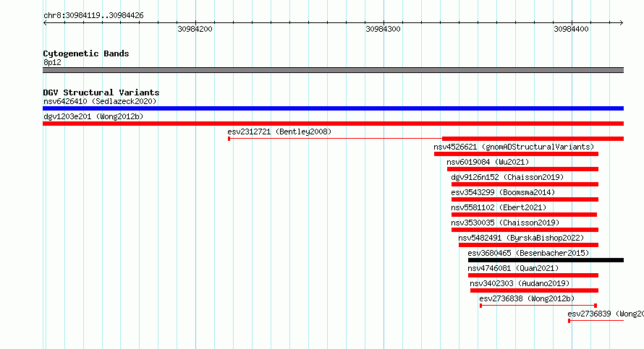Select esv2736838 (Wong2012b) label

tap(527, 298)
